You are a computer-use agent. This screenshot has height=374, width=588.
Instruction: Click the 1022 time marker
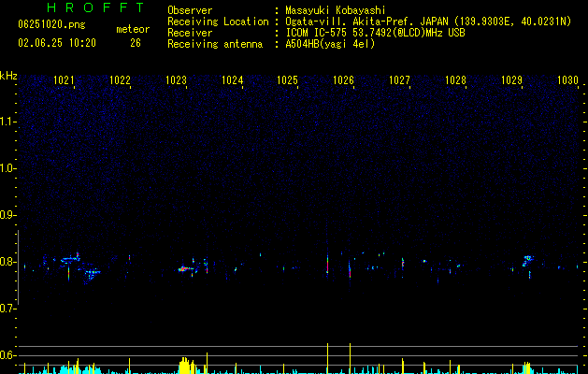pyautogui.click(x=120, y=80)
